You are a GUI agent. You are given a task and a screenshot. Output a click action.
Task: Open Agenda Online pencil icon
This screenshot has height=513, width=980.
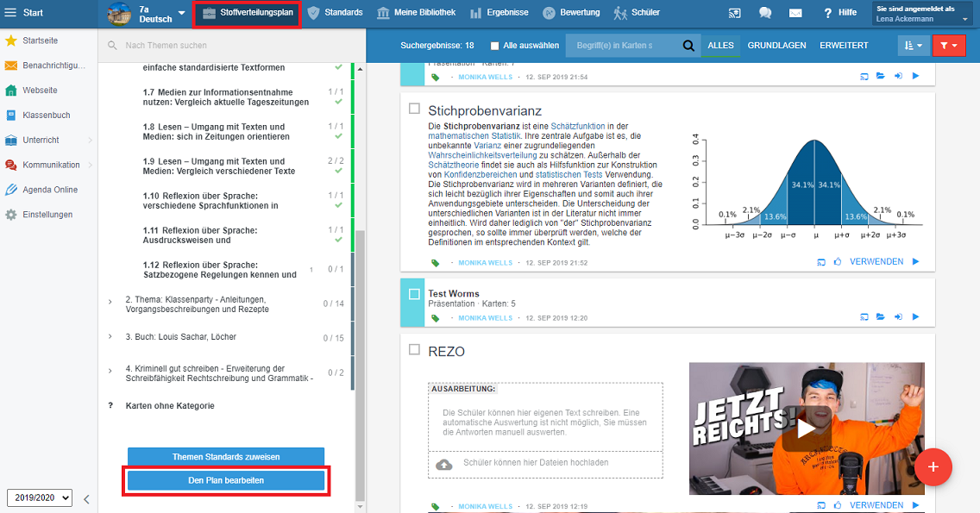(10, 190)
